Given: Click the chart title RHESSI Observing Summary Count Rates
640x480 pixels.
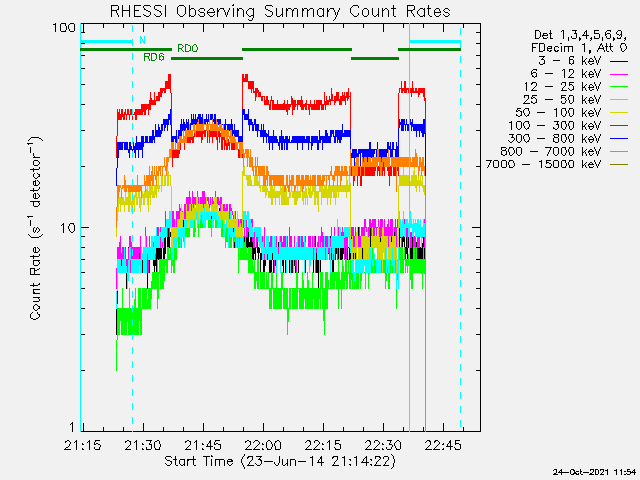Looking at the screenshot, I should (x=280, y=11).
